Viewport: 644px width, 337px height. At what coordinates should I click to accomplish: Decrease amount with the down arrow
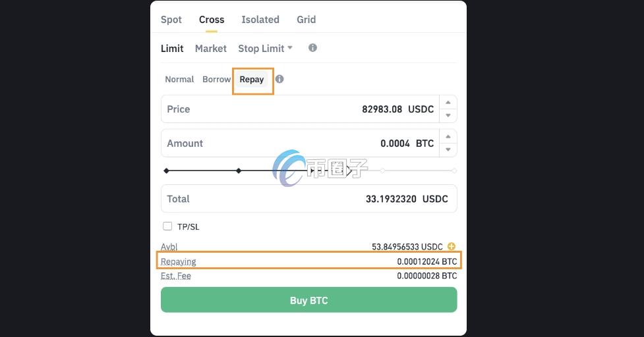(x=448, y=149)
